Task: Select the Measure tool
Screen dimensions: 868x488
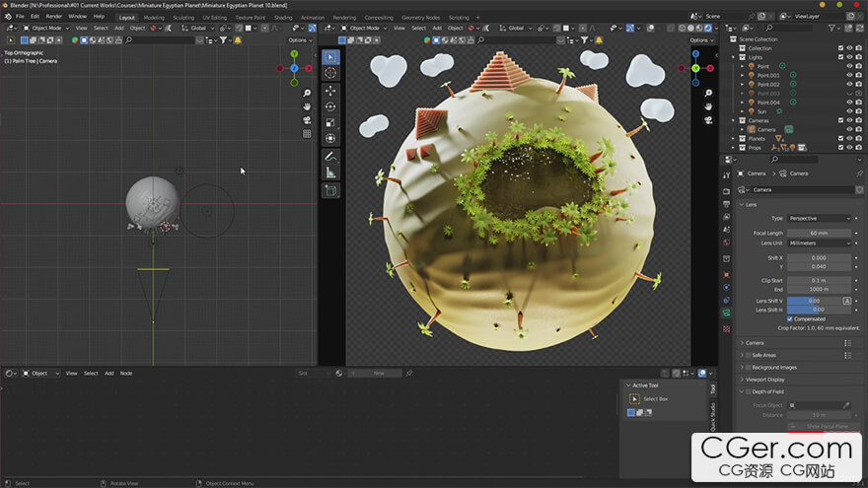Action: coord(330,174)
